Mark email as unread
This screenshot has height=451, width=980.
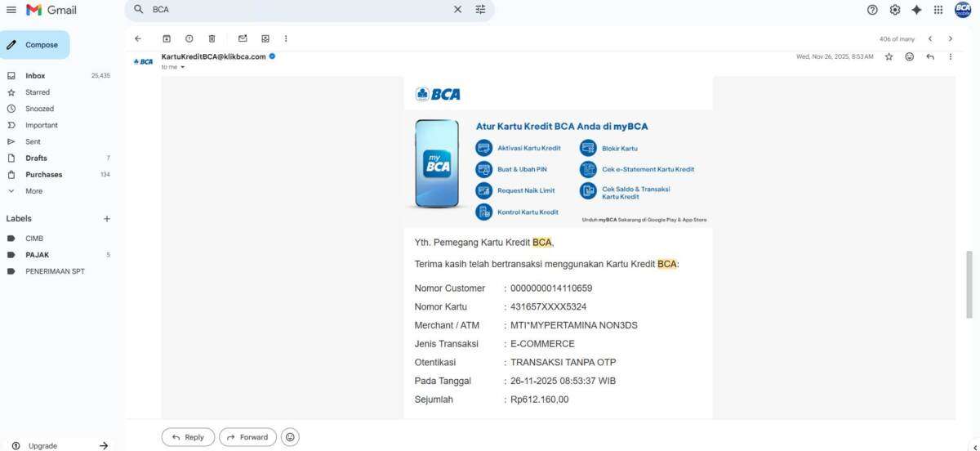pyautogui.click(x=243, y=38)
